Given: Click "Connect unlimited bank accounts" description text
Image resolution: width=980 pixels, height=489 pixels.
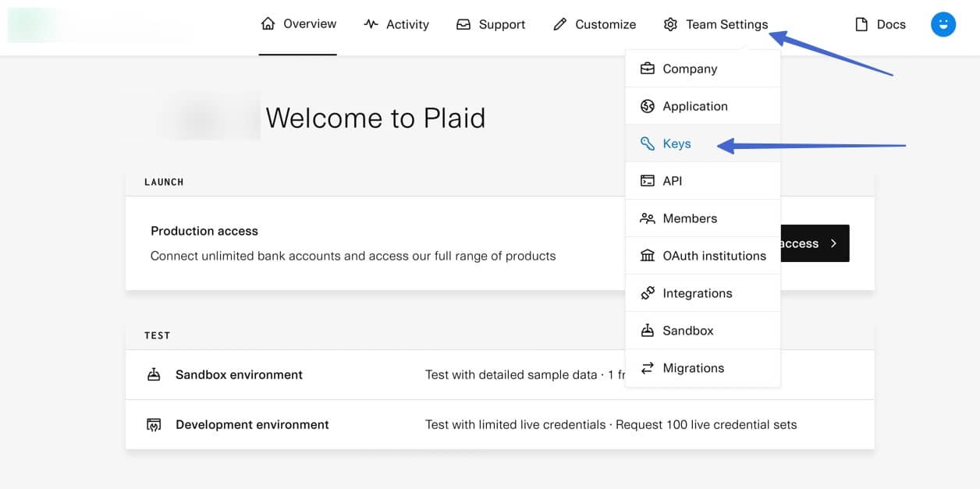Looking at the screenshot, I should 353,256.
